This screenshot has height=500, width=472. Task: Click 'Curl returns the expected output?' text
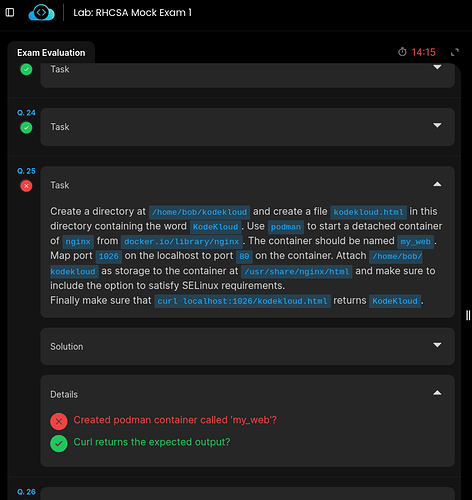(152, 442)
